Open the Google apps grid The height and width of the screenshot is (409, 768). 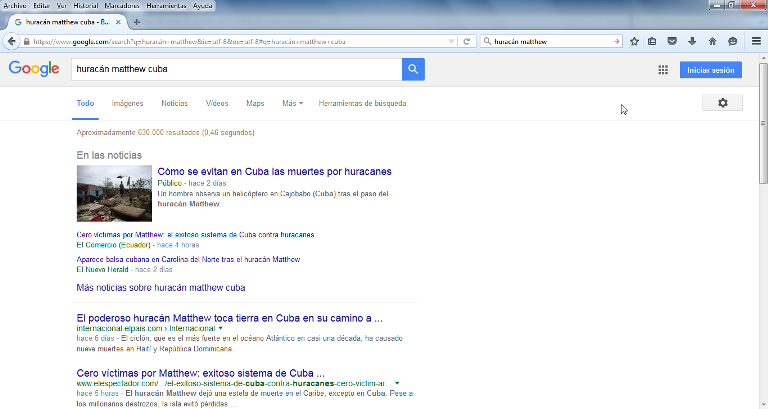tap(662, 70)
